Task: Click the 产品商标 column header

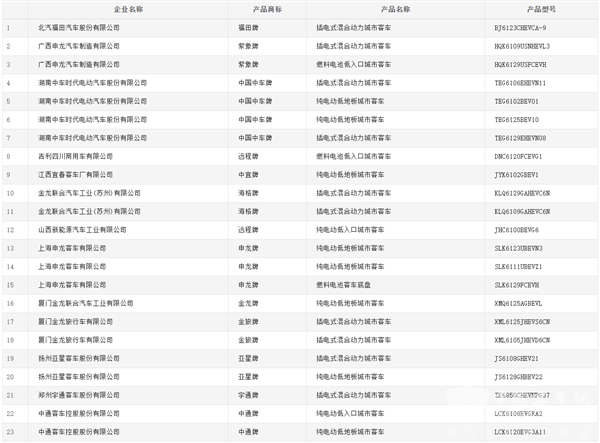Action: (x=264, y=8)
